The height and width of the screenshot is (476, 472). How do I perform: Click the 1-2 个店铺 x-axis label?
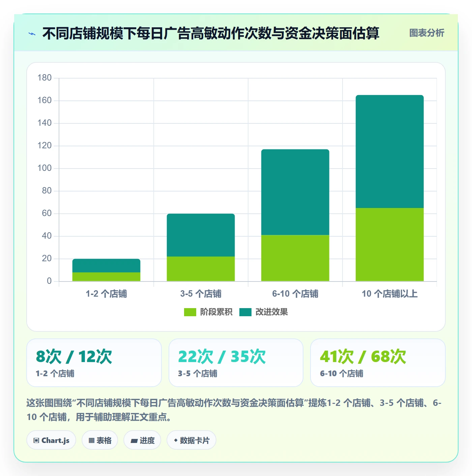tap(106, 294)
